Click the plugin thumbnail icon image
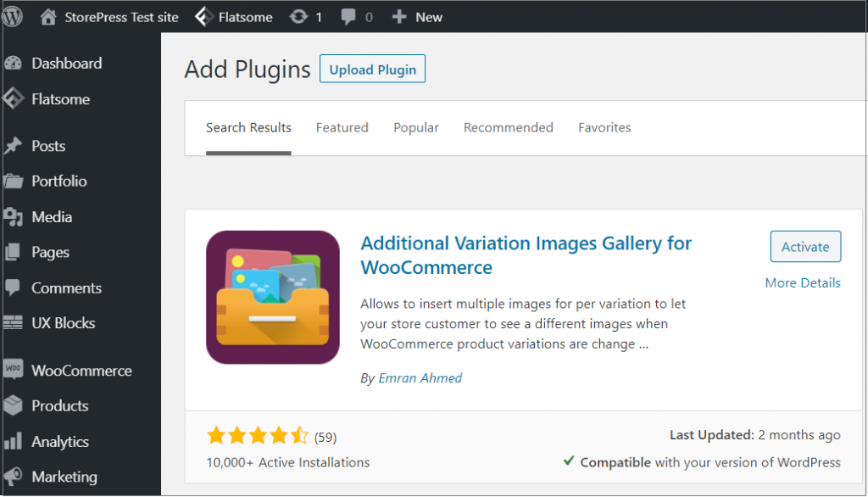 point(273,298)
